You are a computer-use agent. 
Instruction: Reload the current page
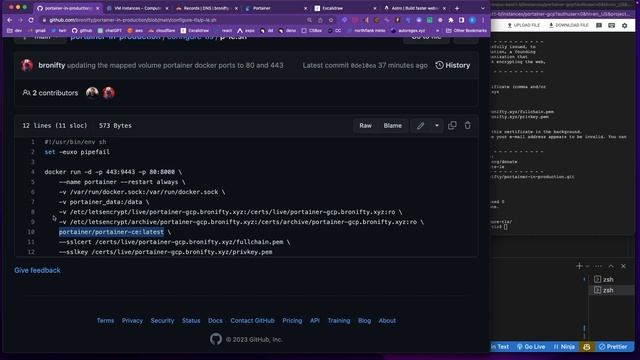[31, 20]
